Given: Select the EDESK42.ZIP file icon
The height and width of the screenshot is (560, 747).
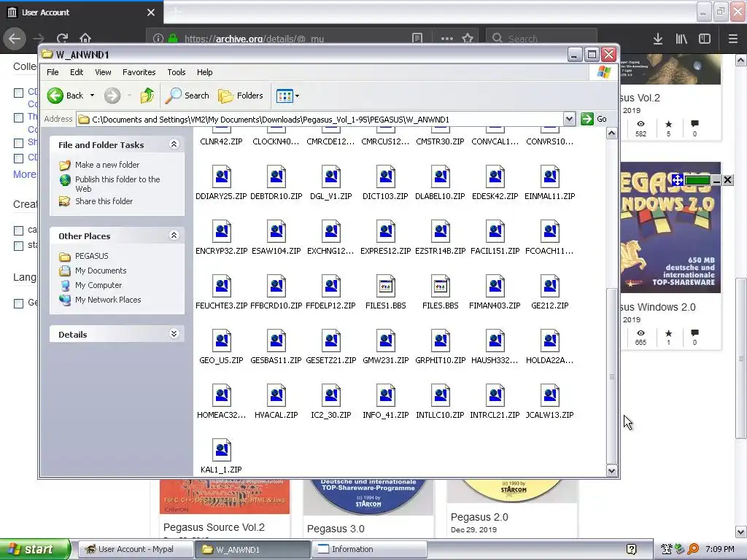Looking at the screenshot, I should [x=495, y=176].
